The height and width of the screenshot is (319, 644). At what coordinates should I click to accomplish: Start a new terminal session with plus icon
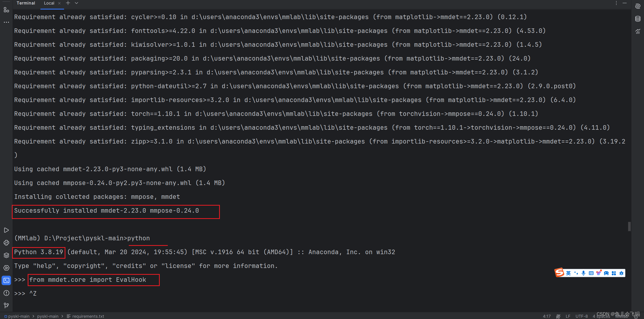click(68, 3)
